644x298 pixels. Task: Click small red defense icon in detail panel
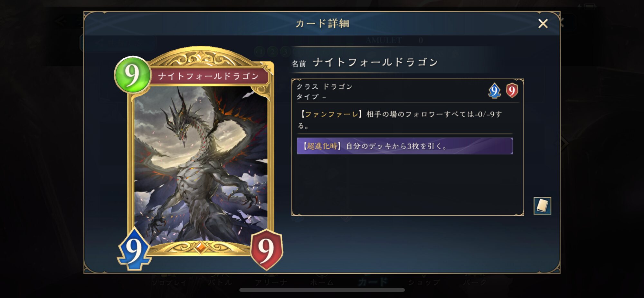512,91
